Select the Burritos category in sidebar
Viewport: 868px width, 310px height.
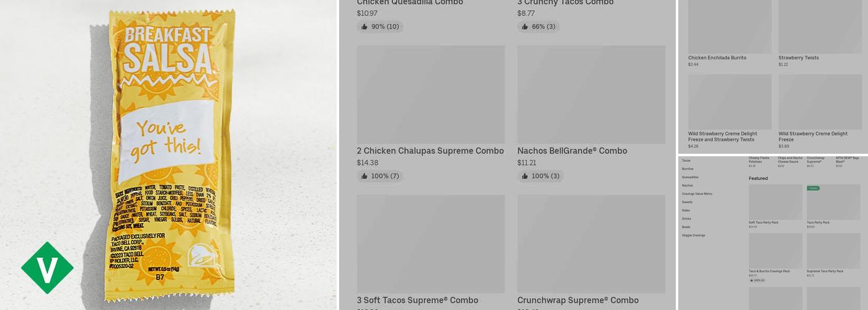[x=688, y=169]
